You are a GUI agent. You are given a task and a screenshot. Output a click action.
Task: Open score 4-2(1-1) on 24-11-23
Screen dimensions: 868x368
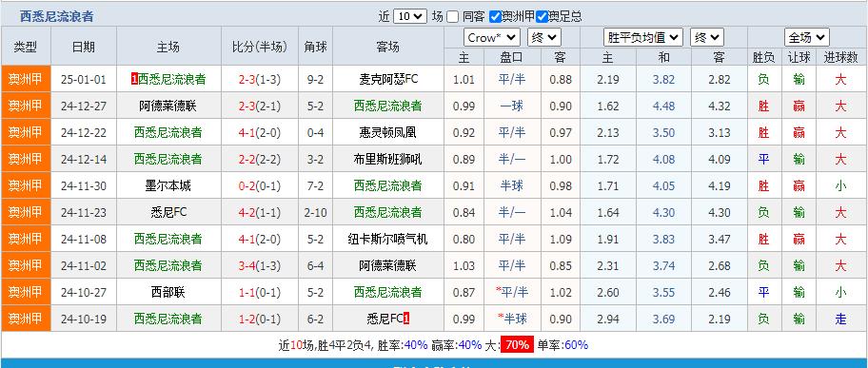(260, 212)
